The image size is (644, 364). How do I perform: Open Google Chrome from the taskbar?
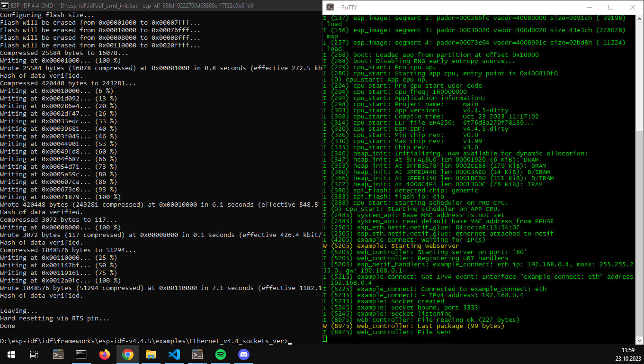127,354
